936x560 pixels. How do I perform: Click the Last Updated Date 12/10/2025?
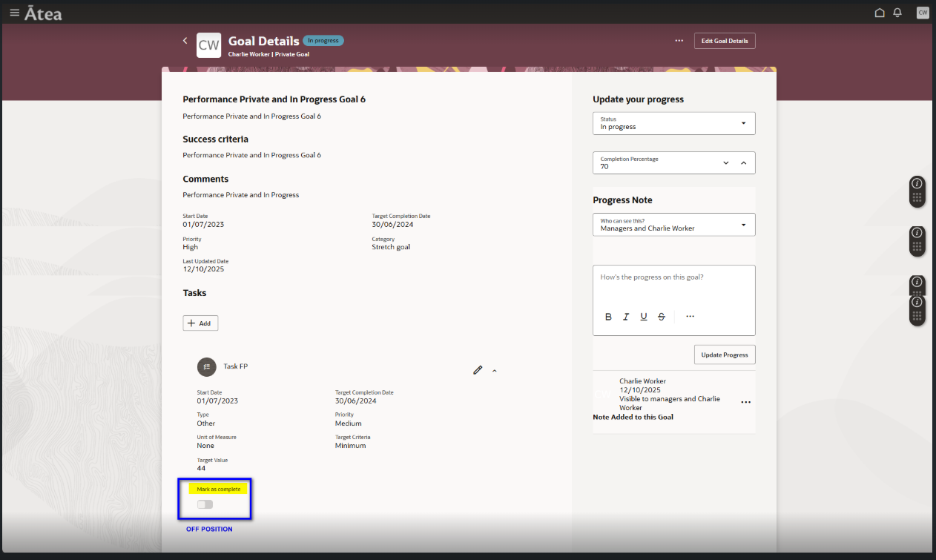coord(203,269)
